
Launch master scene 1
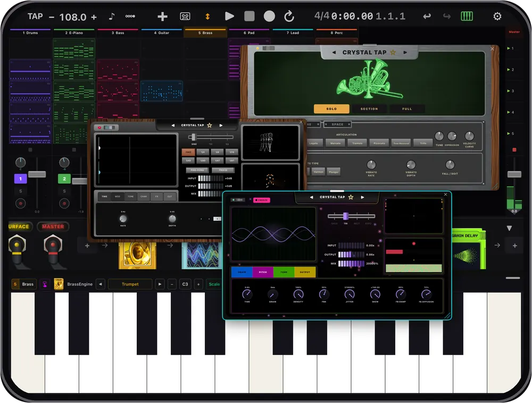[x=510, y=48]
